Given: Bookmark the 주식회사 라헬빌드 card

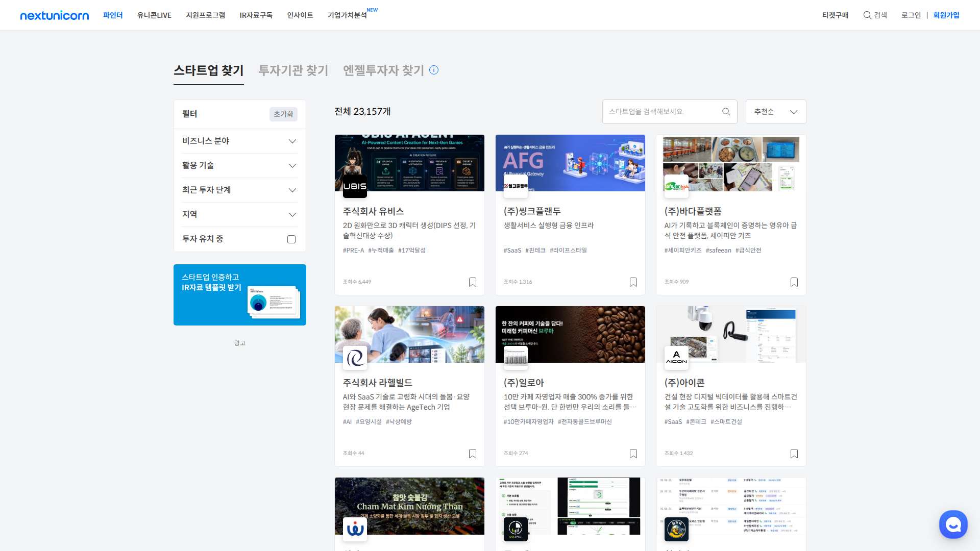Looking at the screenshot, I should tap(473, 454).
